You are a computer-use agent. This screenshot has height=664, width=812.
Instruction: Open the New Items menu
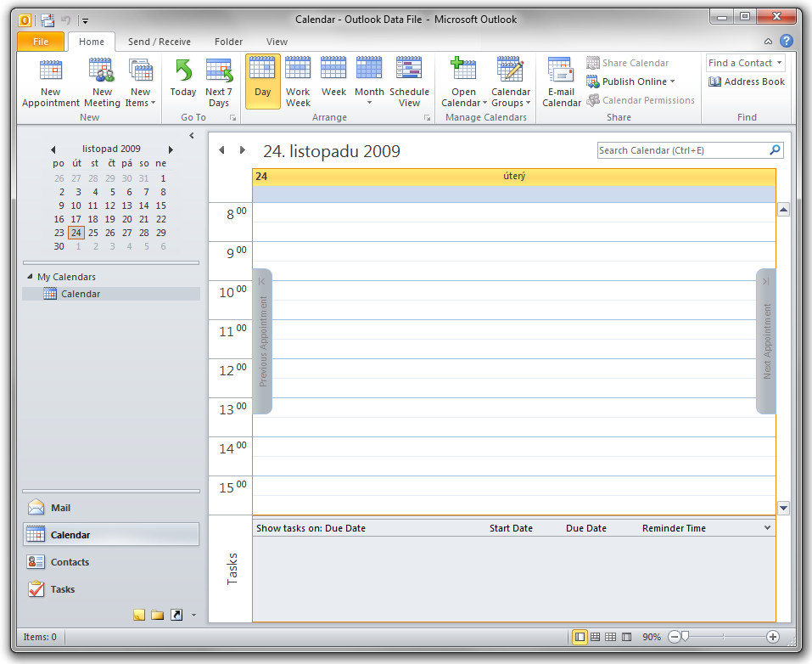[140, 82]
